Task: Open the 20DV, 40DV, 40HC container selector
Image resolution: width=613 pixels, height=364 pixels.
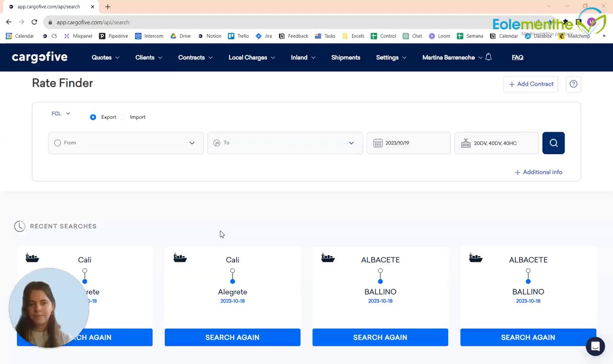Action: [x=496, y=143]
